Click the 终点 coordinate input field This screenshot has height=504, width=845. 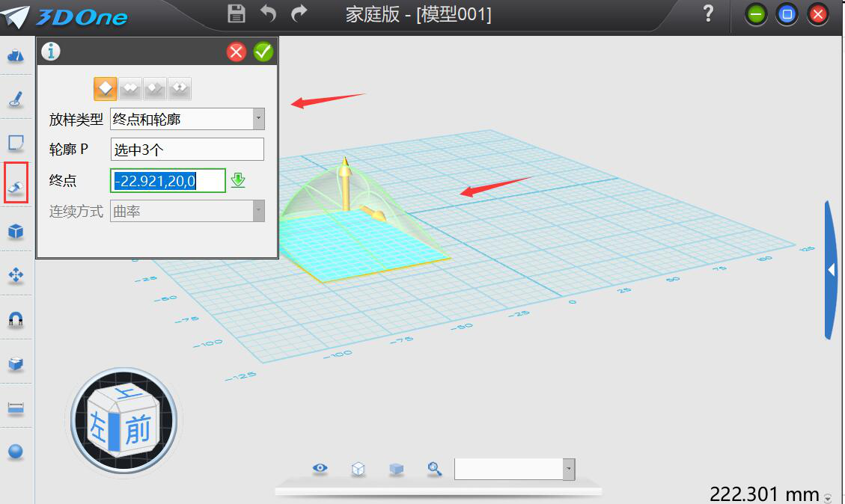click(x=168, y=180)
